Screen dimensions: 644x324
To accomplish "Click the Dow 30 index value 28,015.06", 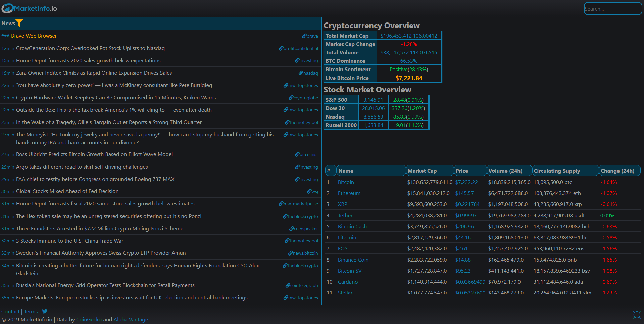I will 373,108.
